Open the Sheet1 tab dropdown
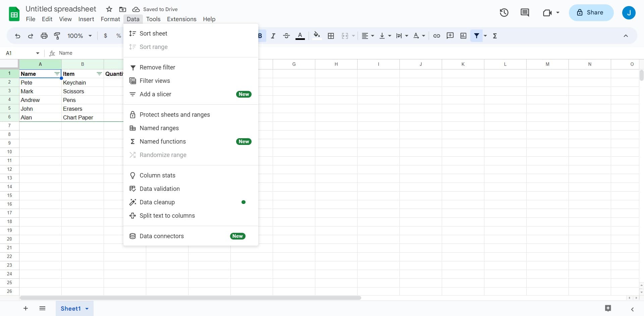This screenshot has height=316, width=644. (x=87, y=308)
